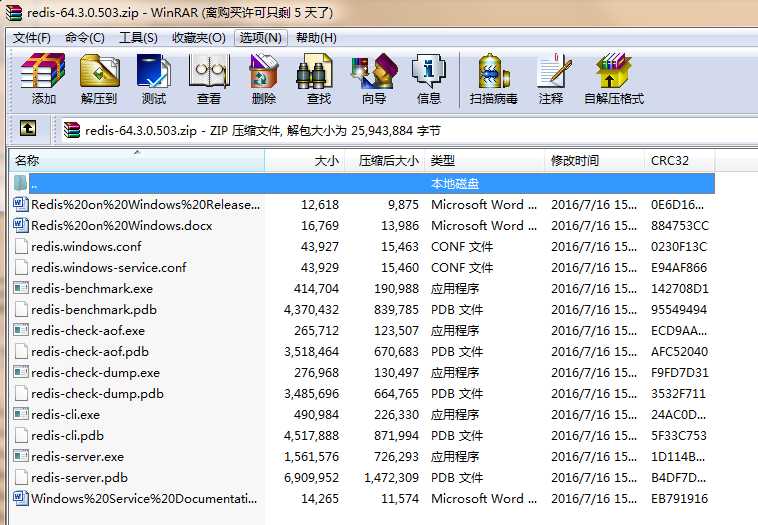Click the archive icon in the address bar

[72, 131]
